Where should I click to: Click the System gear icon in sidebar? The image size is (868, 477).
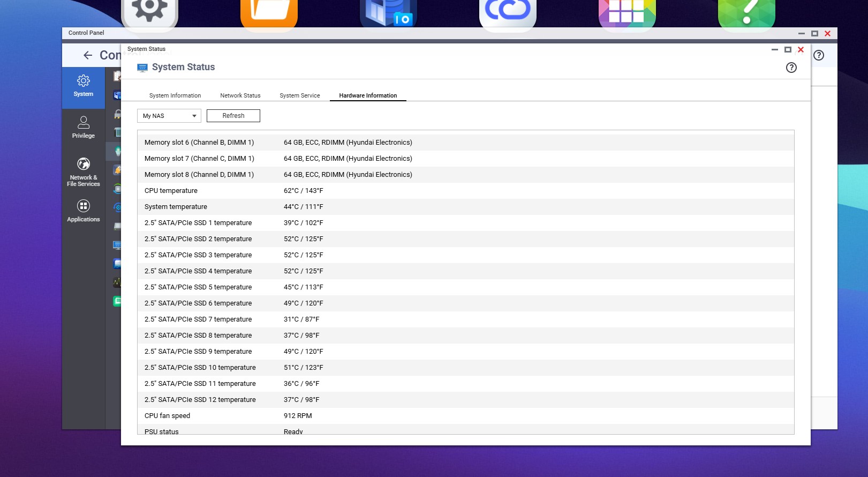(x=84, y=81)
